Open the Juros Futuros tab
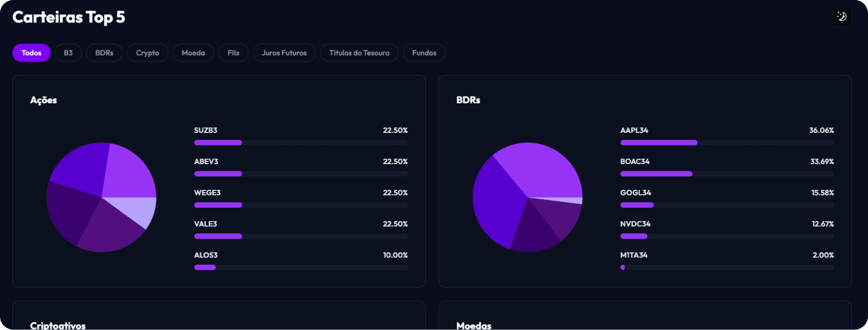This screenshot has width=868, height=330. point(284,53)
